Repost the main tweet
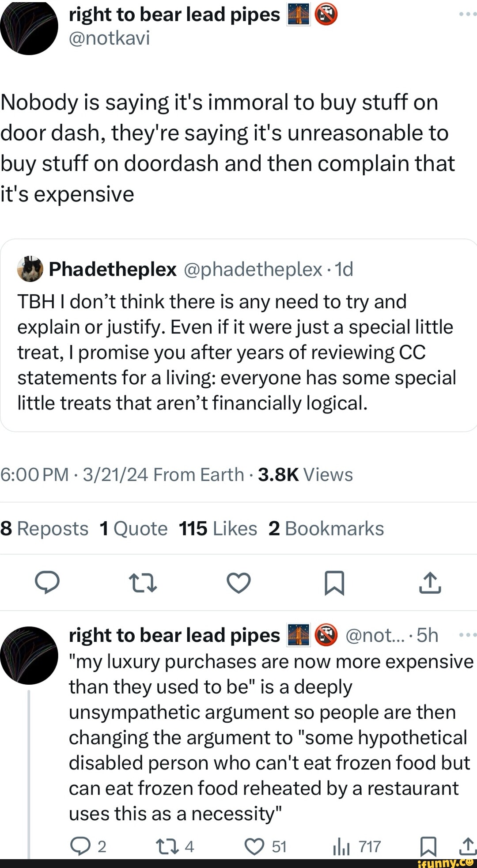The image size is (477, 868). point(143,583)
